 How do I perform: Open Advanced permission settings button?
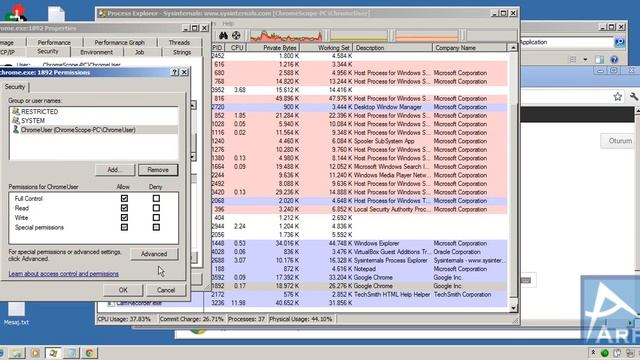coord(154,254)
